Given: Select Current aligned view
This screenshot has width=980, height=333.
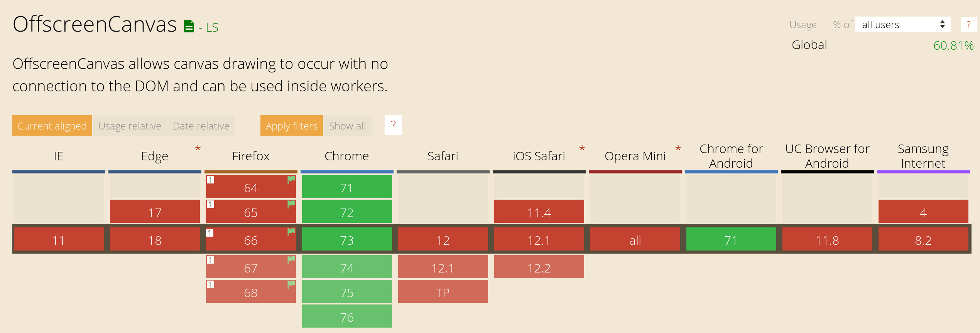Looking at the screenshot, I should tap(52, 126).
